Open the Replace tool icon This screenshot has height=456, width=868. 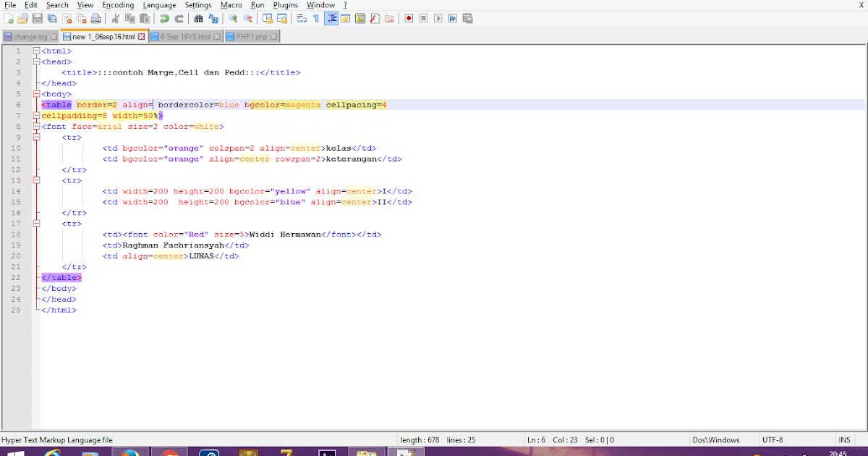coord(214,18)
